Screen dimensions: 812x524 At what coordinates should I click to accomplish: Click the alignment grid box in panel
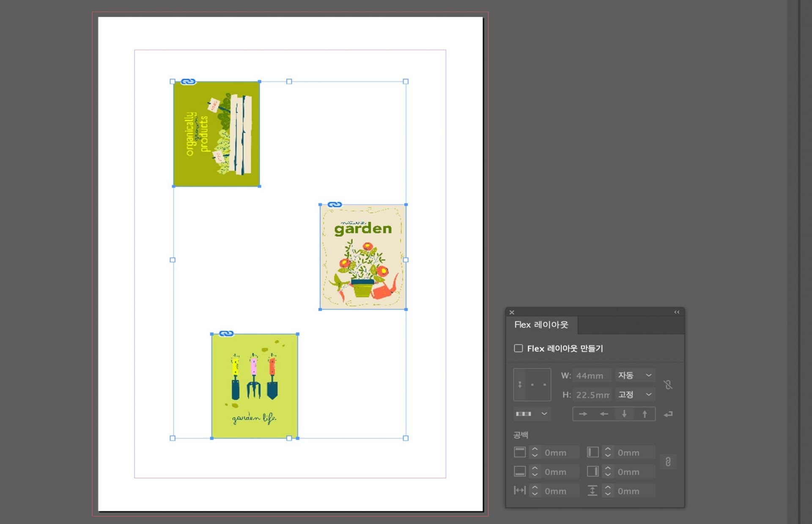(x=532, y=384)
